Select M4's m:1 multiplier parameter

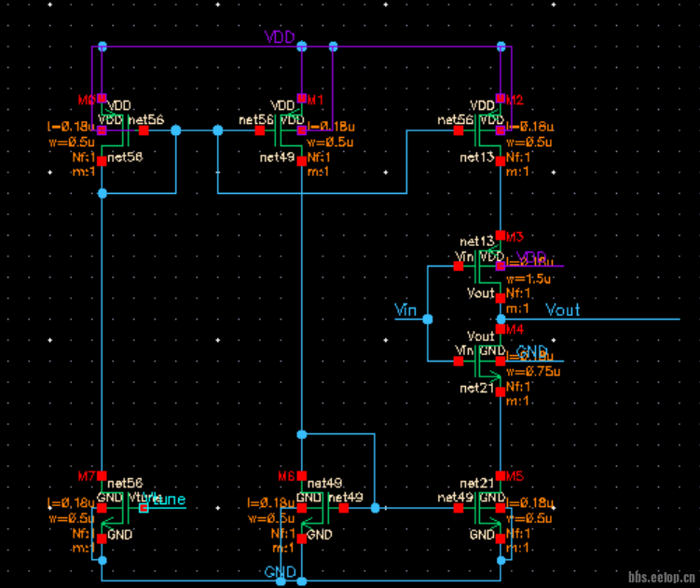[517, 401]
